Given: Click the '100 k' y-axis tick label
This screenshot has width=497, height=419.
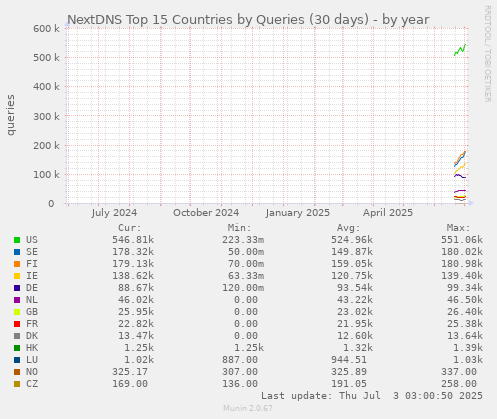Looking at the screenshot, I should (46, 175).
